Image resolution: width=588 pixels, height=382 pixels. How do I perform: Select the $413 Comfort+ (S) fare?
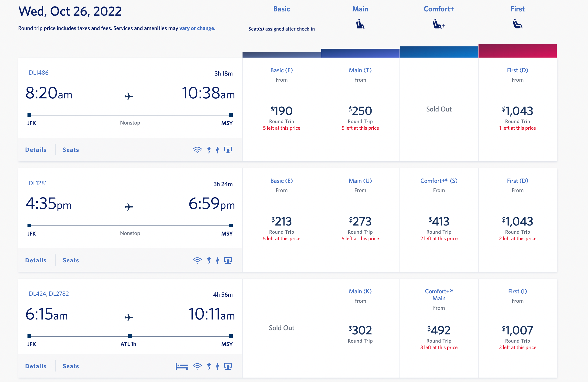pyautogui.click(x=439, y=221)
